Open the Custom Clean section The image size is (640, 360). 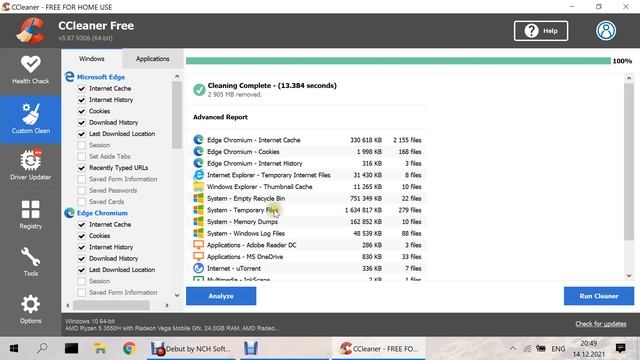tap(31, 119)
